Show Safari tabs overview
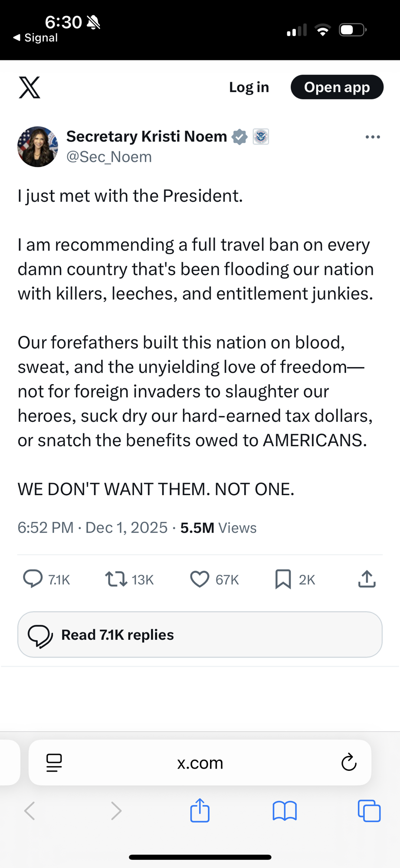 pos(369,811)
